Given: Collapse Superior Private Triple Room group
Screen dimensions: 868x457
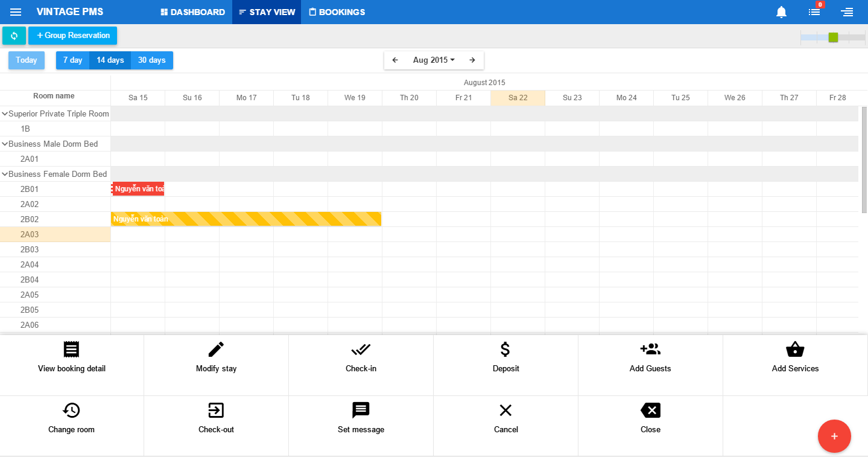Looking at the screenshot, I should click(5, 113).
